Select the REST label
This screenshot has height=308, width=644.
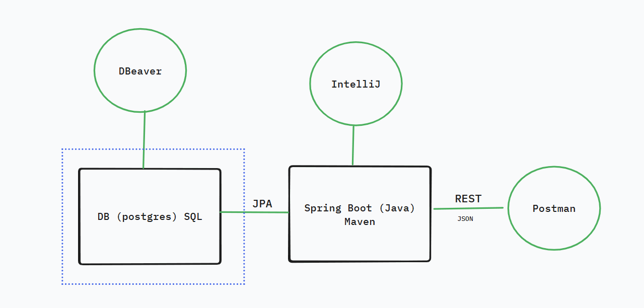click(x=468, y=199)
